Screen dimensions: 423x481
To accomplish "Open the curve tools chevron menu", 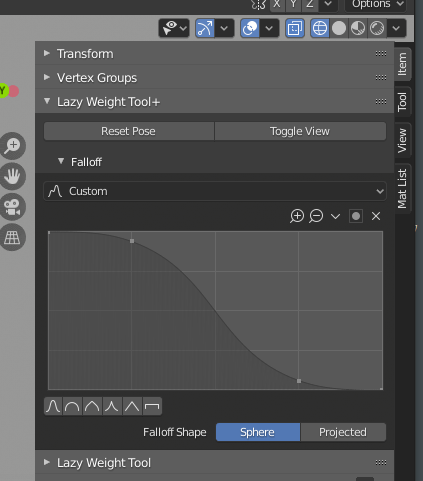I will (335, 216).
